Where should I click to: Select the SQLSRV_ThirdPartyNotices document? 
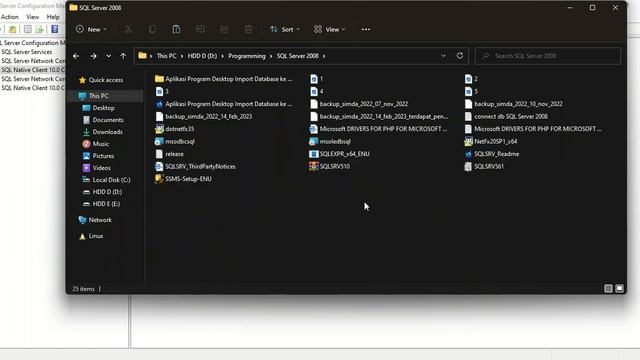click(196, 167)
